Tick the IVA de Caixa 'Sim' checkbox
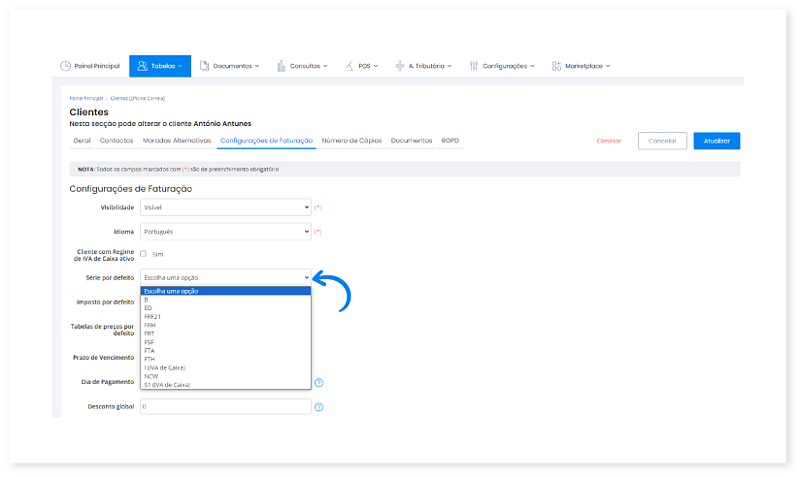The height and width of the screenshot is (477, 800). point(144,254)
